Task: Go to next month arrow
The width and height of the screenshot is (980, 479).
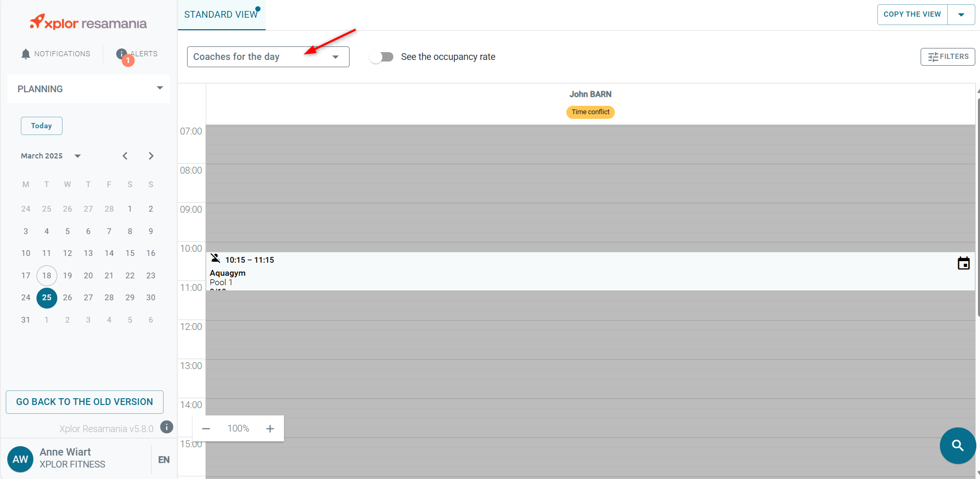Action: [151, 156]
